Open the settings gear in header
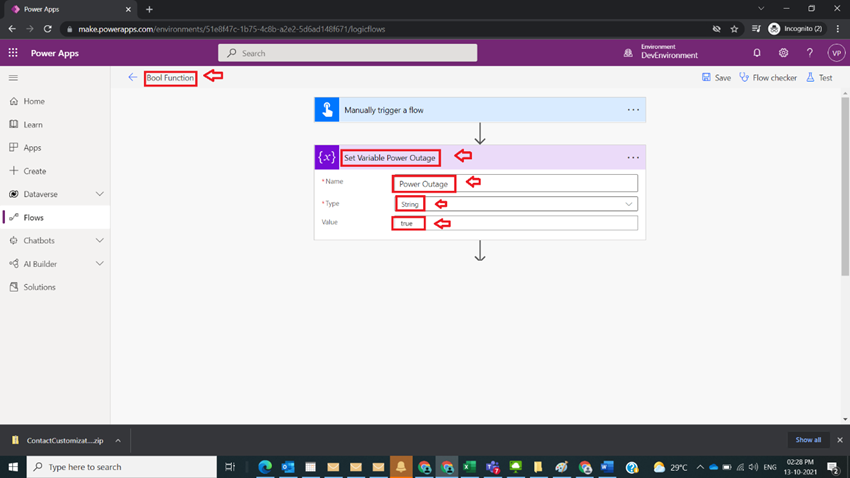This screenshot has width=850, height=478. (783, 53)
